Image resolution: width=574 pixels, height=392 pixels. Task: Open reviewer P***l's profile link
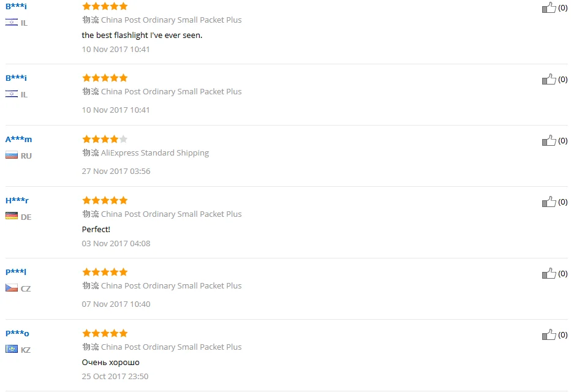coord(16,272)
